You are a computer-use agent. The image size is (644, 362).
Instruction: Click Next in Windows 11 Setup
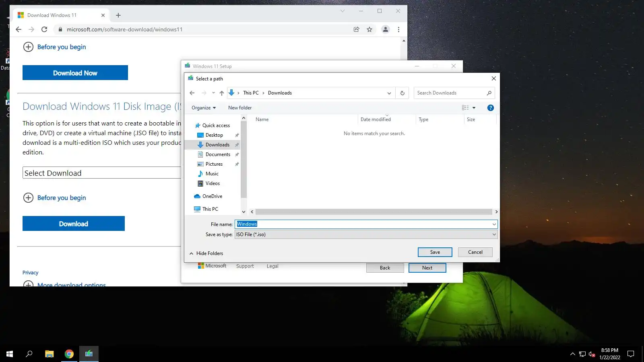(427, 268)
